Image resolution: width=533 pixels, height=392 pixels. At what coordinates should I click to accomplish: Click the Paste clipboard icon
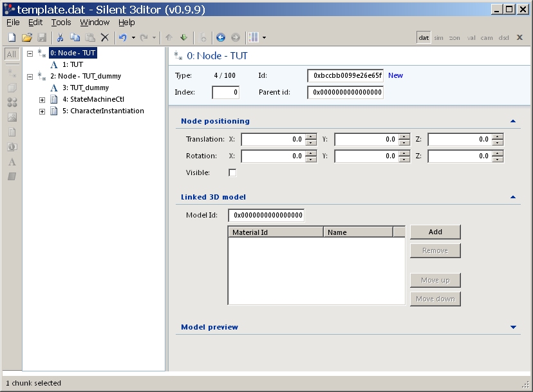(x=89, y=37)
